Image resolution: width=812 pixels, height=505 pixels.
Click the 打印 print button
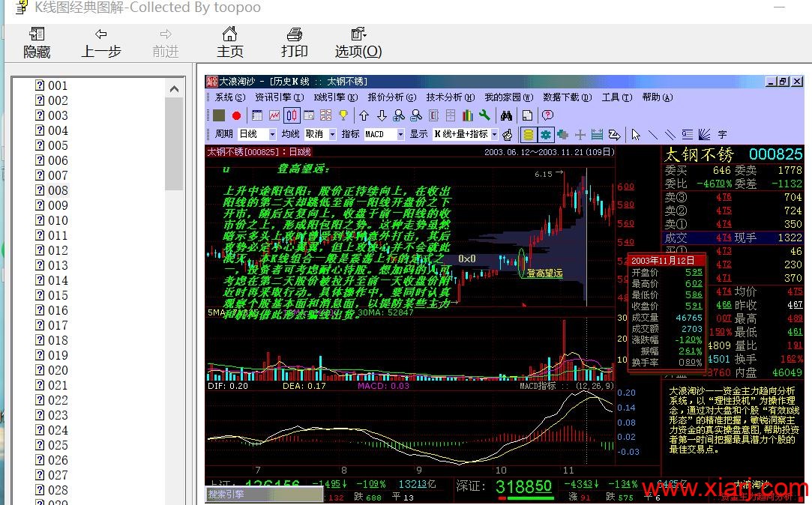click(294, 43)
